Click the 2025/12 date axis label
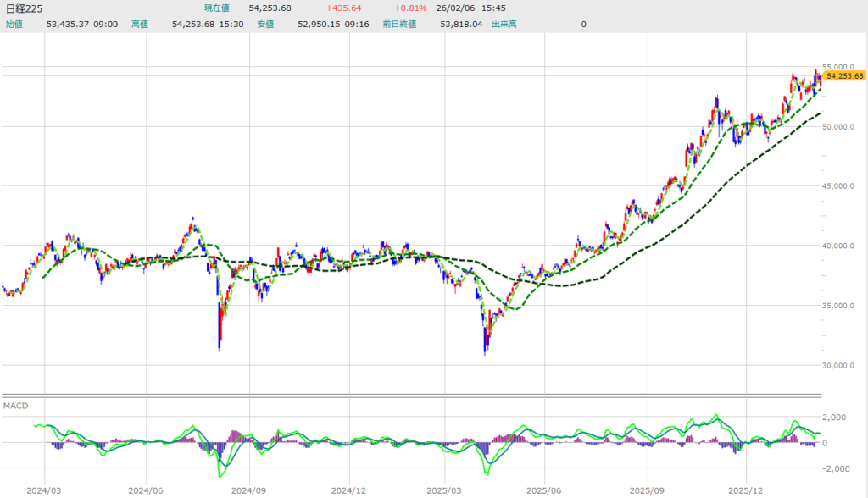This screenshot has width=868, height=498. pyautogui.click(x=745, y=490)
